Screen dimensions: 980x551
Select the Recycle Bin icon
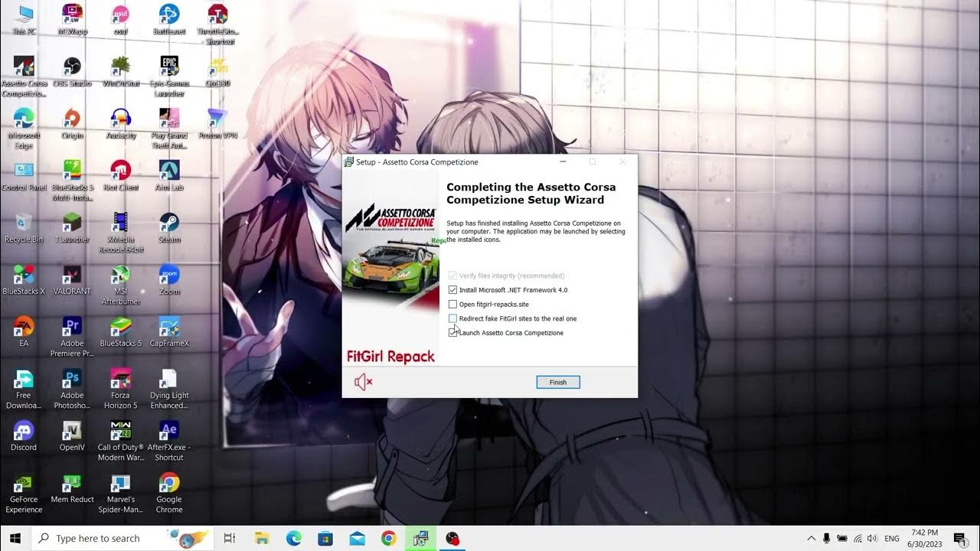pos(24,228)
